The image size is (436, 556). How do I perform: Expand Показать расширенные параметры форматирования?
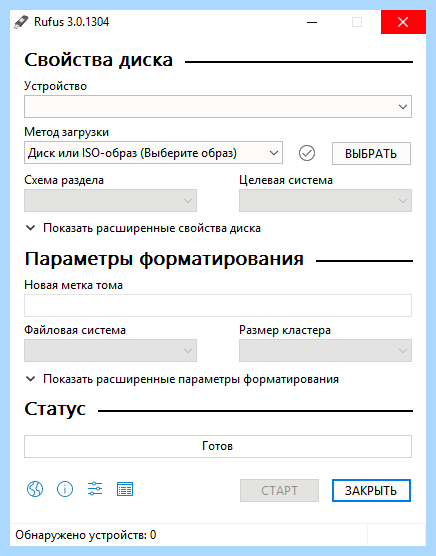point(183,379)
